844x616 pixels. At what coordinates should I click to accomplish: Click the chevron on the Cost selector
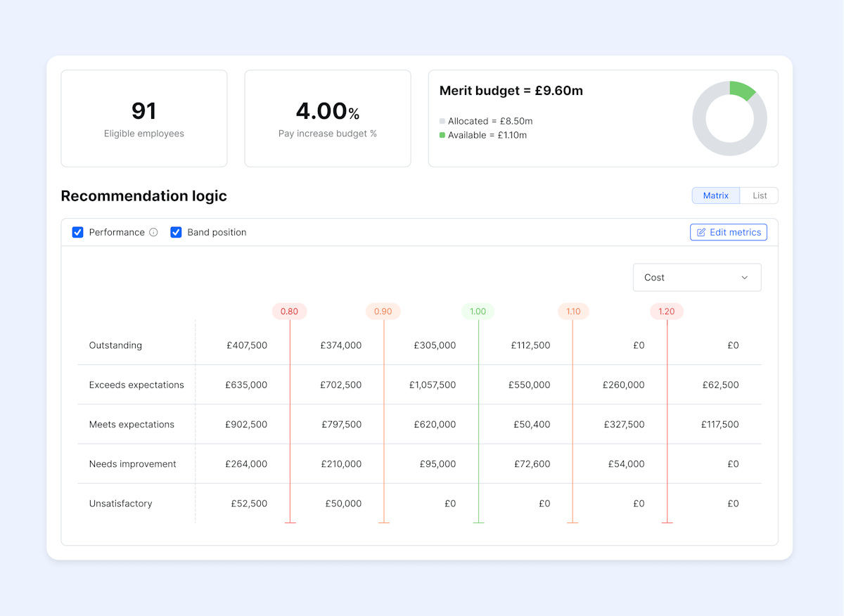pos(744,277)
